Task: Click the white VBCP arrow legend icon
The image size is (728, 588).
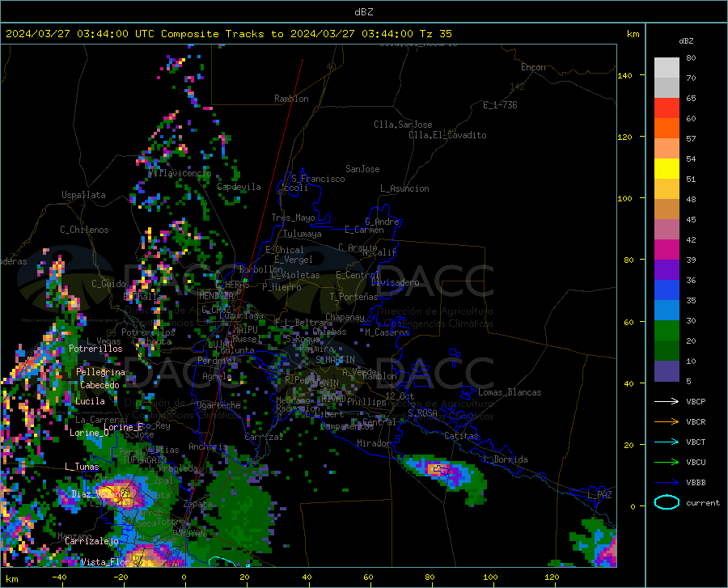Action: click(667, 401)
